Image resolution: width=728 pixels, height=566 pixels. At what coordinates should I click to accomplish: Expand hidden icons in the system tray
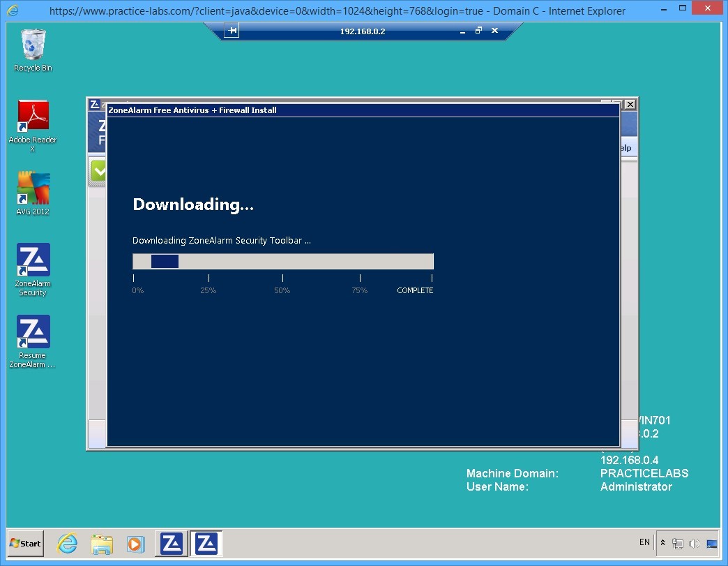(x=662, y=543)
